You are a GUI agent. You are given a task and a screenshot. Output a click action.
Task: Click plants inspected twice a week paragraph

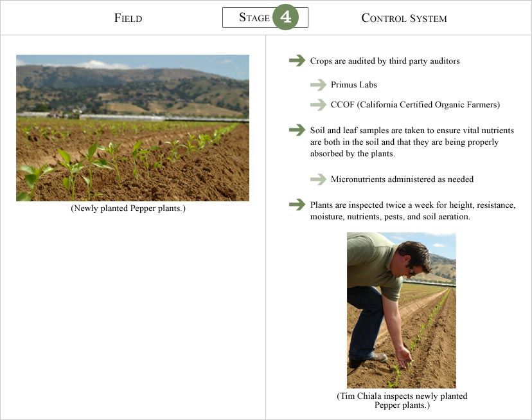[x=412, y=210]
